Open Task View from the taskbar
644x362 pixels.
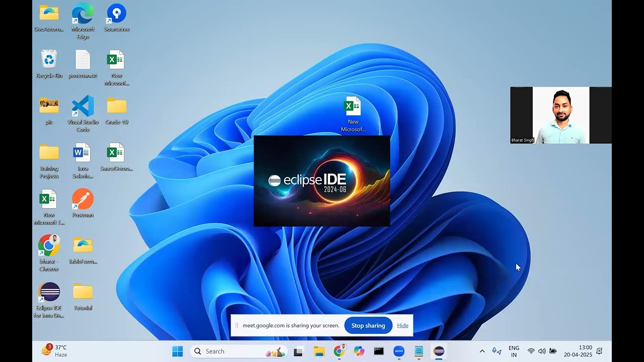(x=298, y=351)
